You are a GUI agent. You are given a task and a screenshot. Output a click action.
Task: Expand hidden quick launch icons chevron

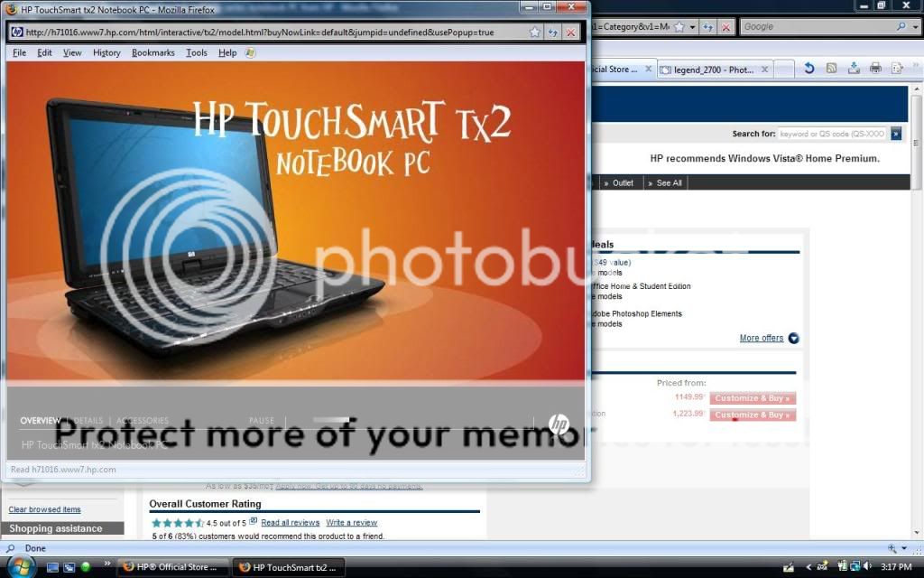click(107, 564)
